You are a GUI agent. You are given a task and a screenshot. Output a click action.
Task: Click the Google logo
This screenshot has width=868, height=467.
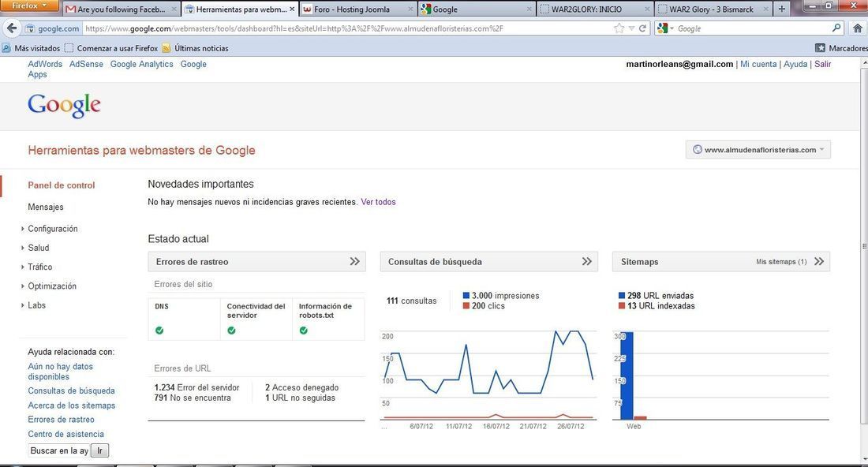pos(64,105)
